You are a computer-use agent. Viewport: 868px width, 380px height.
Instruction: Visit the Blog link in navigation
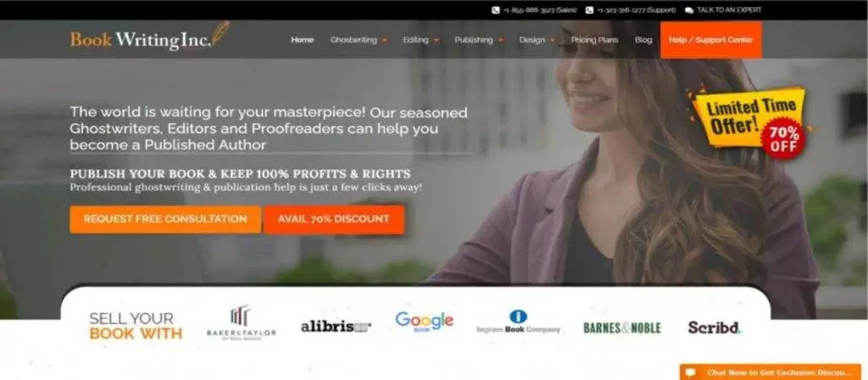[x=643, y=40]
